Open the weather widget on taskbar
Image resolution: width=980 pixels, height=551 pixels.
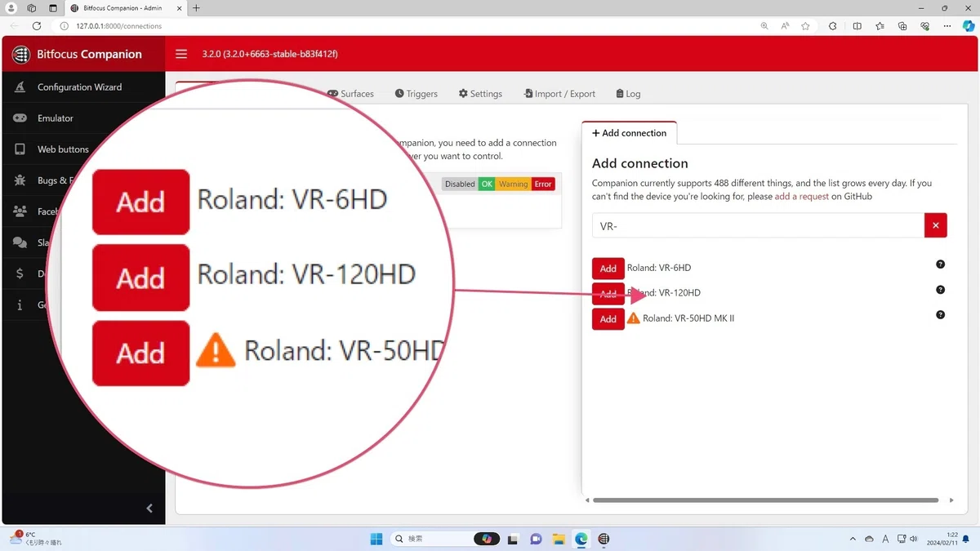[x=35, y=538]
